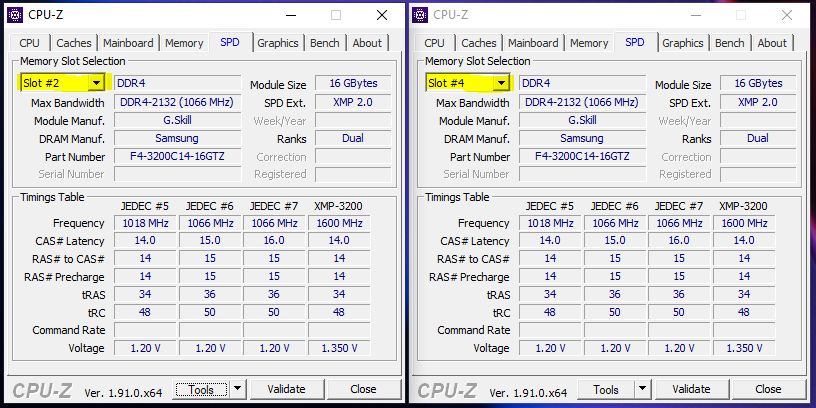Click XMP-3200 frequency 1600 MHz in left window
Screen dimensions: 816x408
339,223
